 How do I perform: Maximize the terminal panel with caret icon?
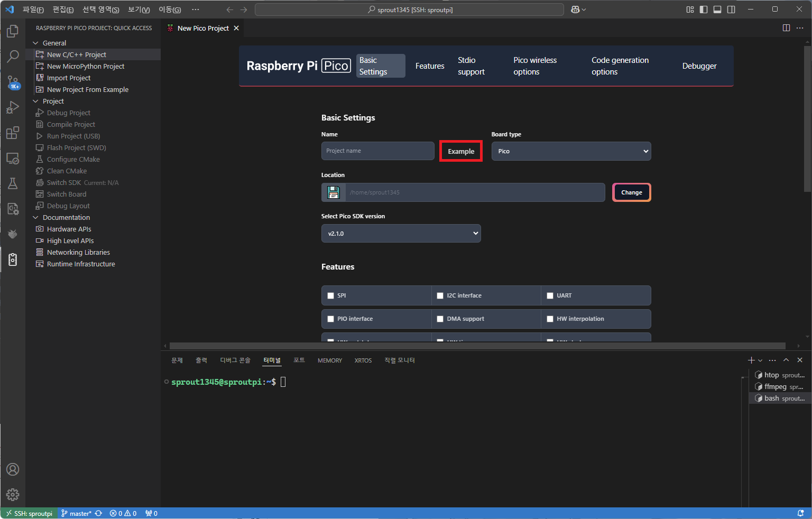pyautogui.click(x=786, y=360)
